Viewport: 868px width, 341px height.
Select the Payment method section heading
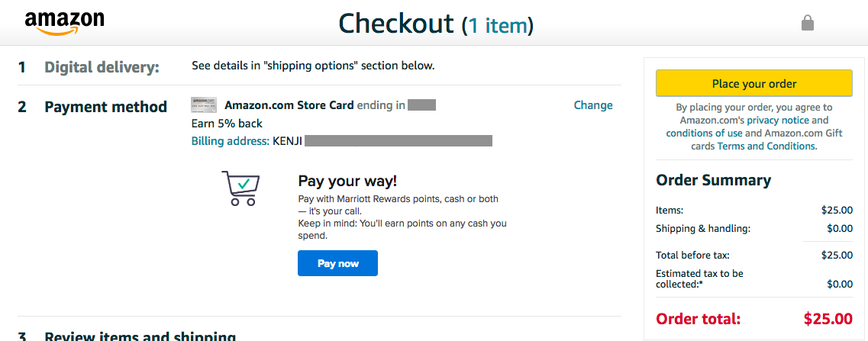tap(105, 106)
